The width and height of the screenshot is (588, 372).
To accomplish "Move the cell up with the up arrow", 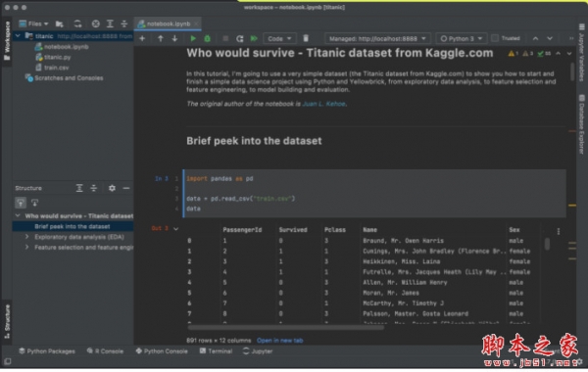I will pyautogui.click(x=161, y=38).
